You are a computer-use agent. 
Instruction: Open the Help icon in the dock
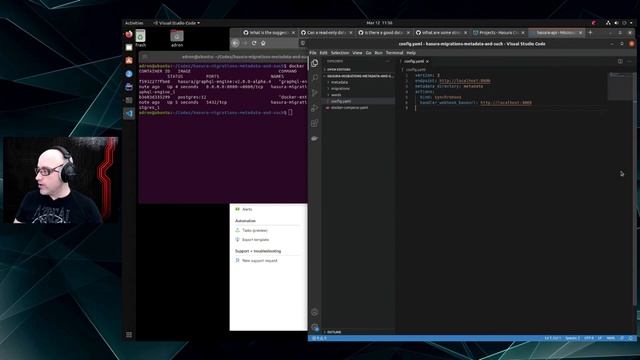pyautogui.click(x=129, y=73)
